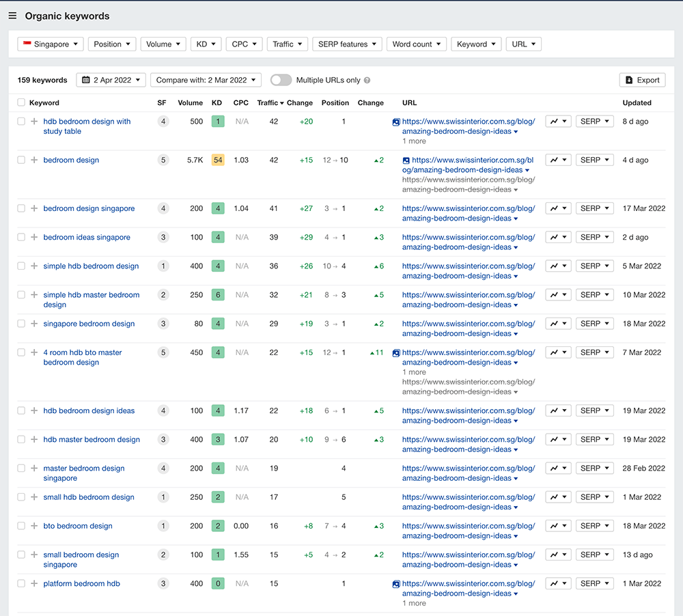Click the plus icon beside 'bedroom design' keyword

[x=34, y=160]
